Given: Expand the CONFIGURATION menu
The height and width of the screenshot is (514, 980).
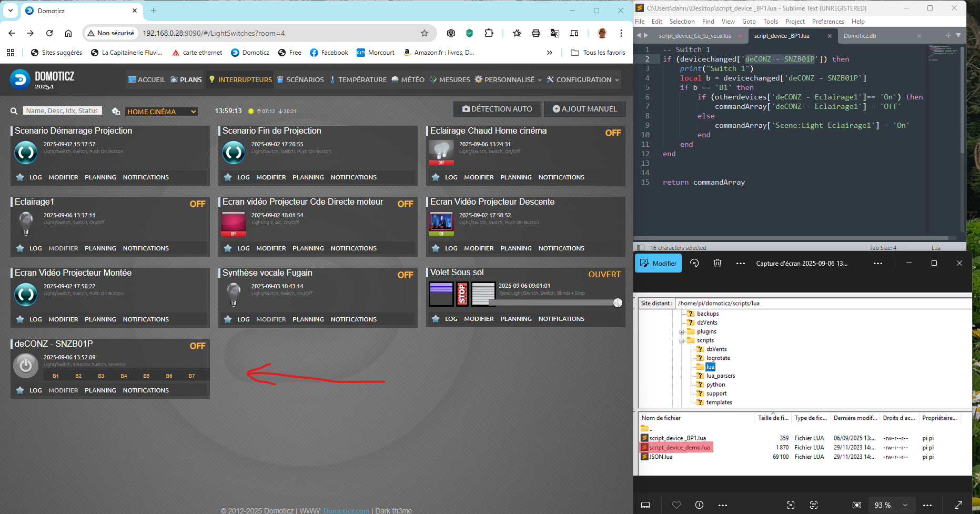Looking at the screenshot, I should tap(583, 79).
